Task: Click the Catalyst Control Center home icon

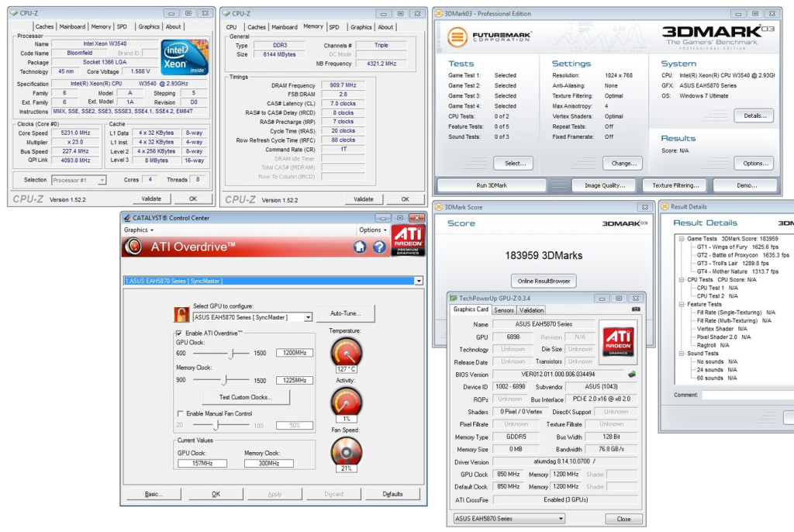Action: click(x=360, y=247)
